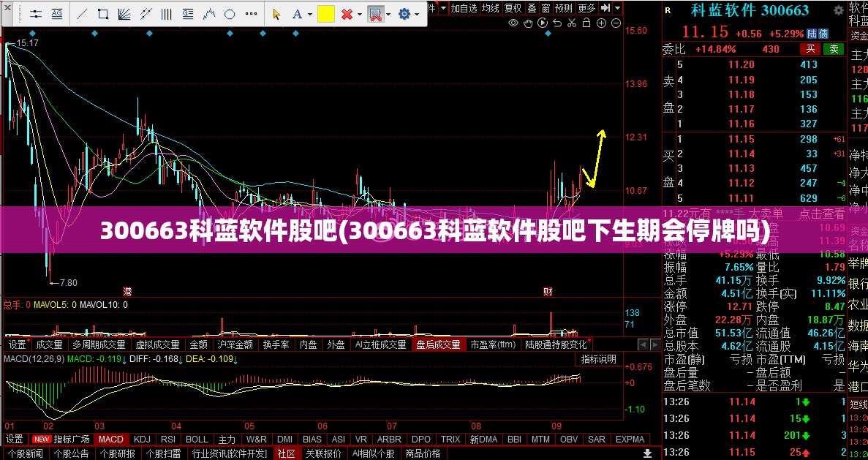
Task: Switch indicator to EXPMA
Action: coord(630,440)
